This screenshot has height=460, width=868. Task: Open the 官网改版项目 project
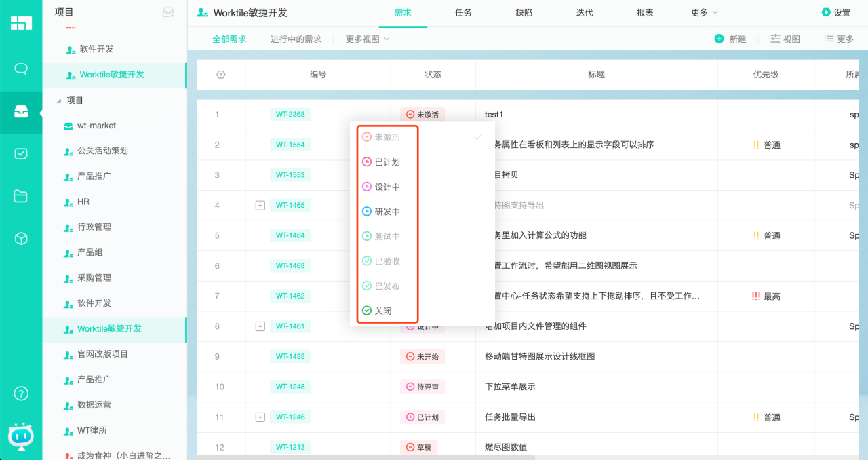[x=102, y=354]
